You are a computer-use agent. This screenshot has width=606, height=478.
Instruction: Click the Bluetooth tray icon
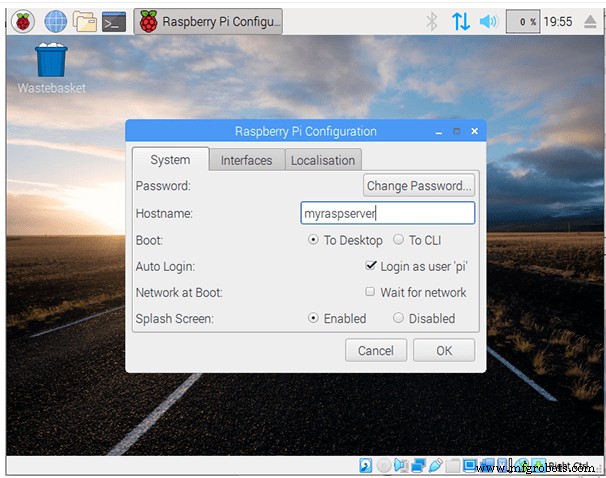[432, 21]
